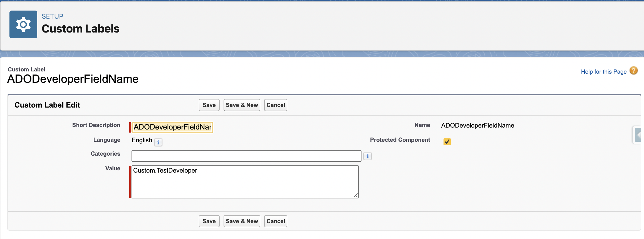
Task: Click the top Save & New button
Action: 242,105
